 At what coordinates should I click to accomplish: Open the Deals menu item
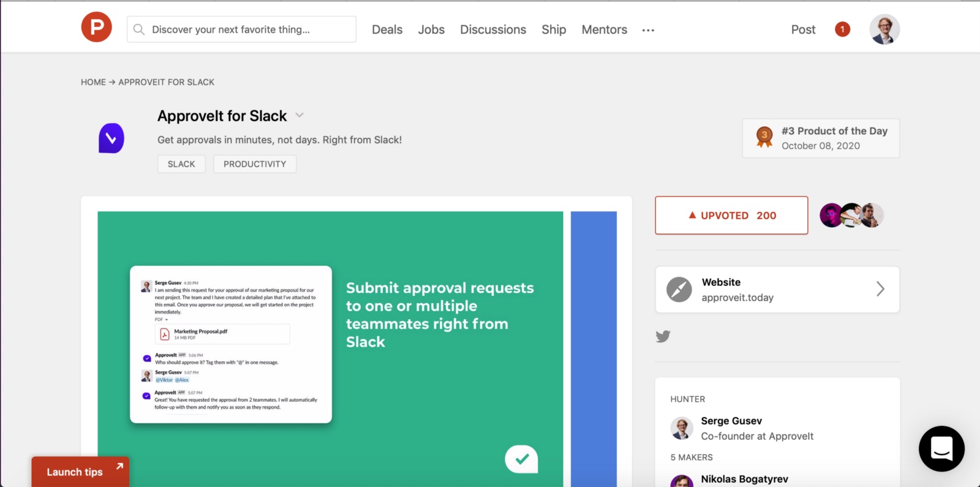(387, 29)
